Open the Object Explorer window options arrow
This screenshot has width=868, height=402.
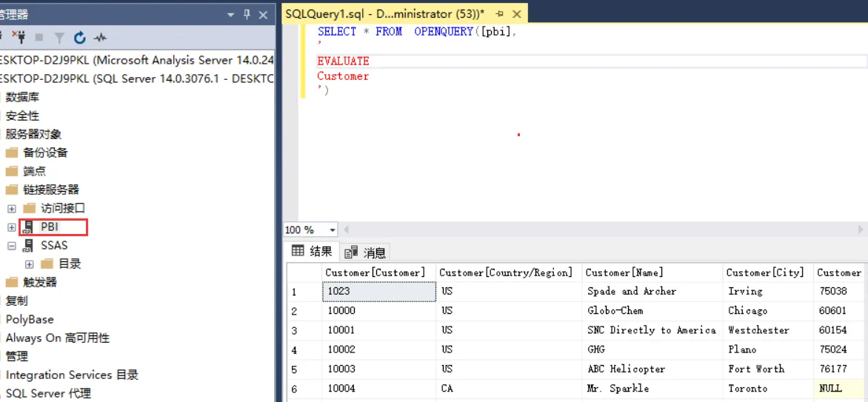231,16
